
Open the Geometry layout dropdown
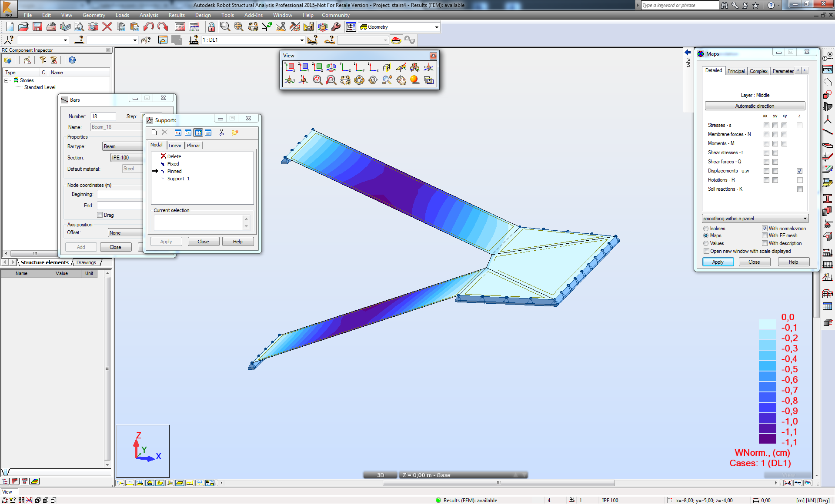(x=437, y=27)
